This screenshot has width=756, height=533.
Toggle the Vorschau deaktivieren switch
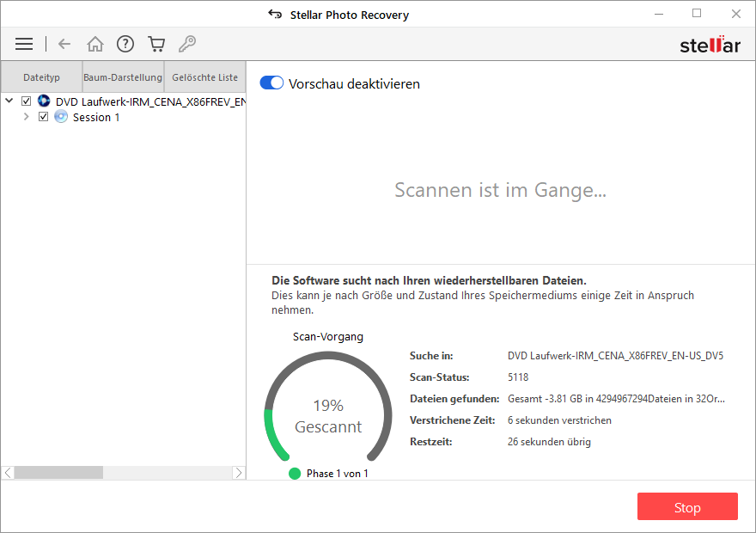271,83
